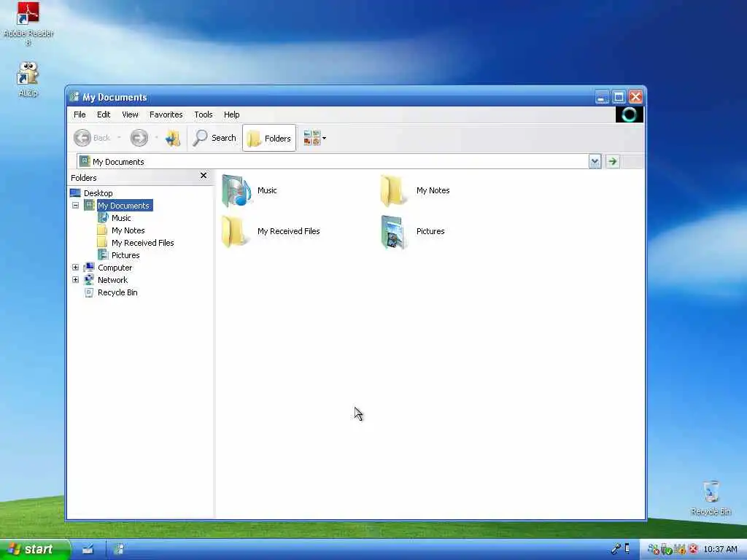Viewport: 747px width, 560px height.
Task: Click the My Notes name label in main pane
Action: [x=433, y=190]
